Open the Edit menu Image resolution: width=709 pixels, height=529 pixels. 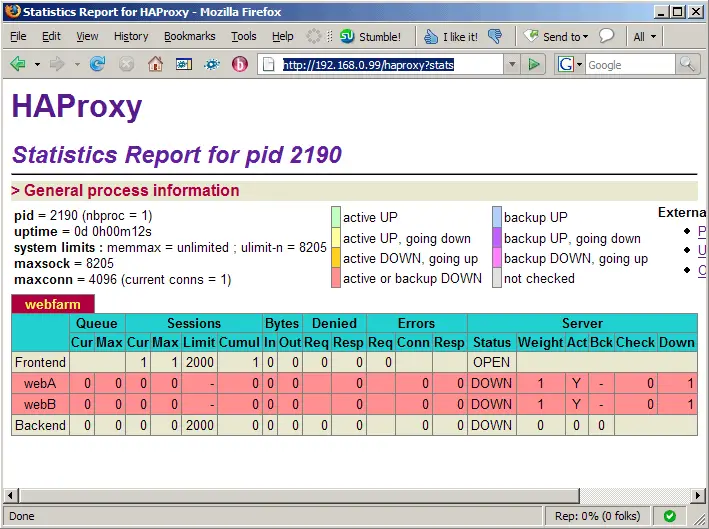point(51,36)
